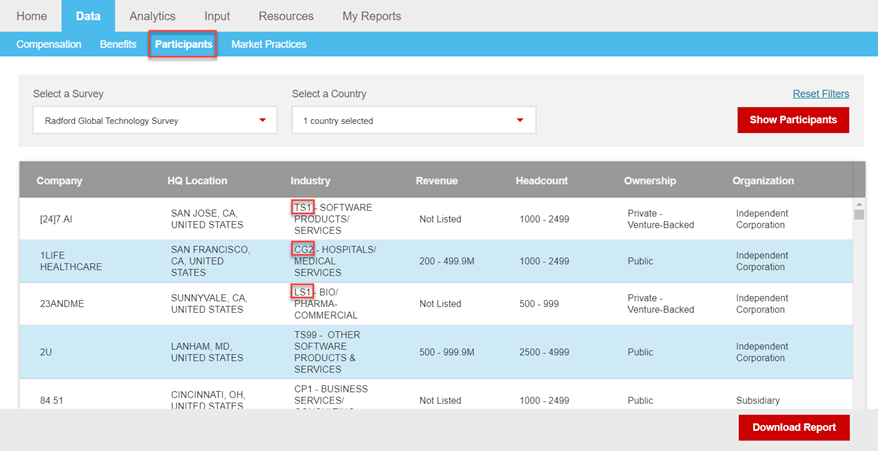Click the 2500 - 4999 headcount cell
Image resolution: width=878 pixels, height=451 pixels.
coord(544,352)
